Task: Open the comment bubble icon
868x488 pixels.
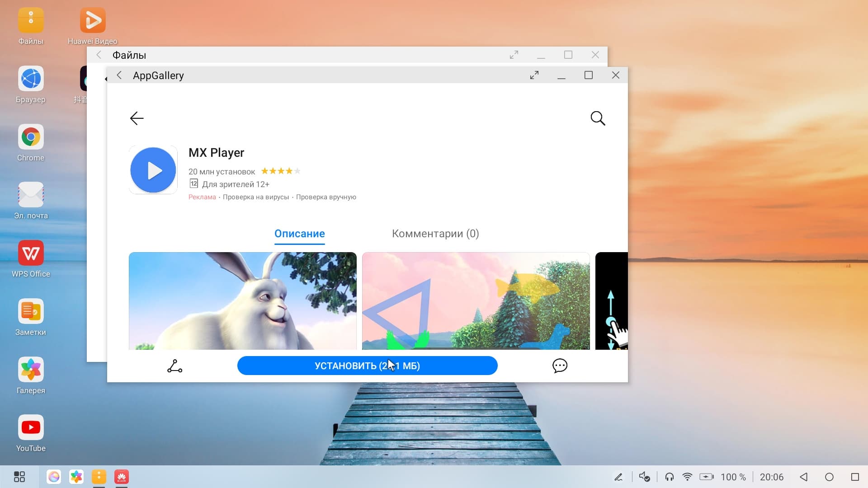Action: [x=560, y=366]
